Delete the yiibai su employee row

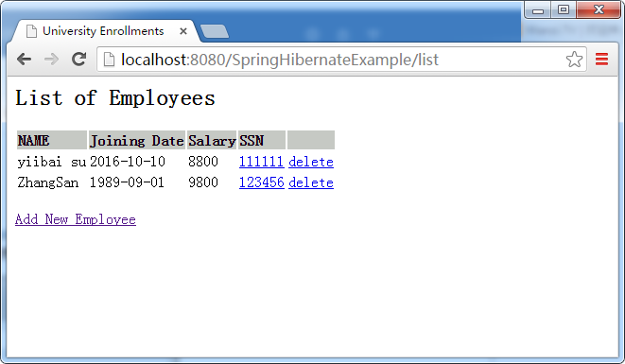point(311,162)
